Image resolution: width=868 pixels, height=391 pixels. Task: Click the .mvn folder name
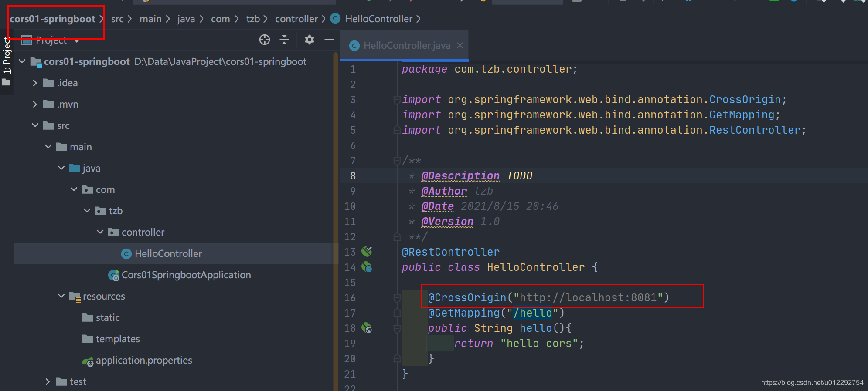click(68, 104)
